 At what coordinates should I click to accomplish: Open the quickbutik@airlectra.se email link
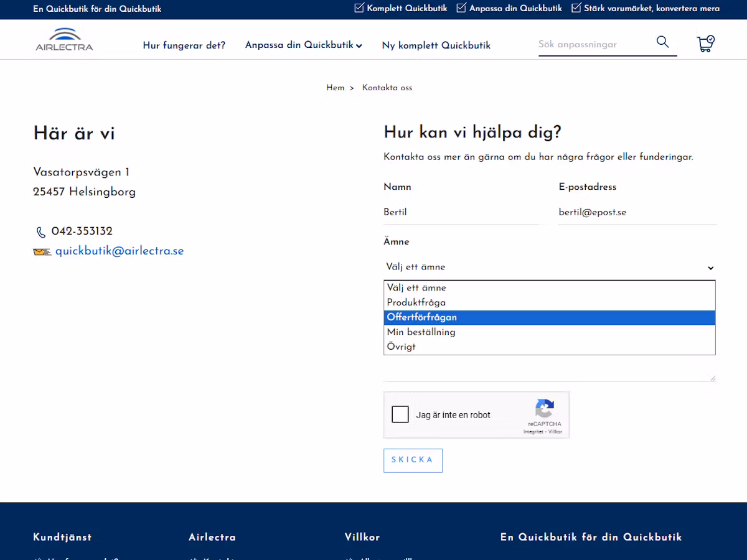120,251
